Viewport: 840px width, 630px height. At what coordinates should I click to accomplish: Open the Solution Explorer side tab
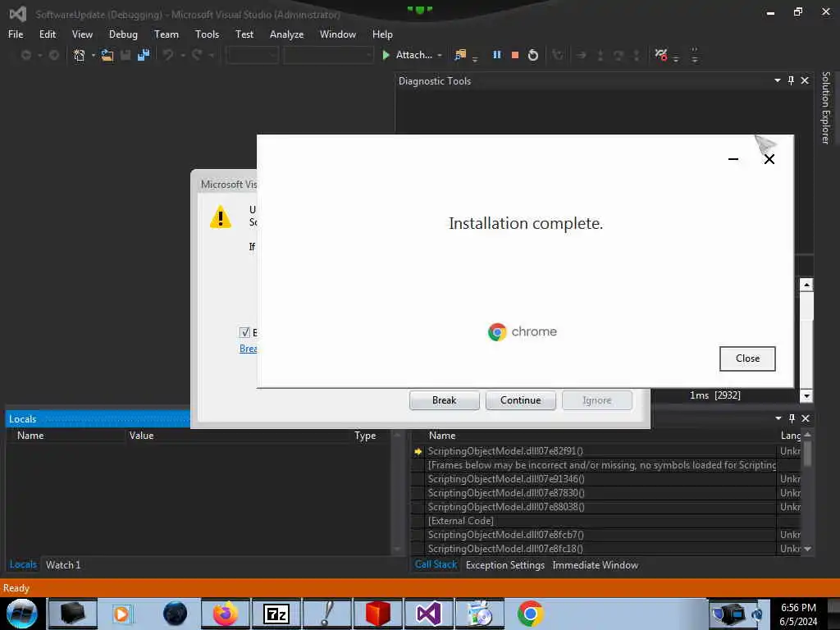(825, 107)
